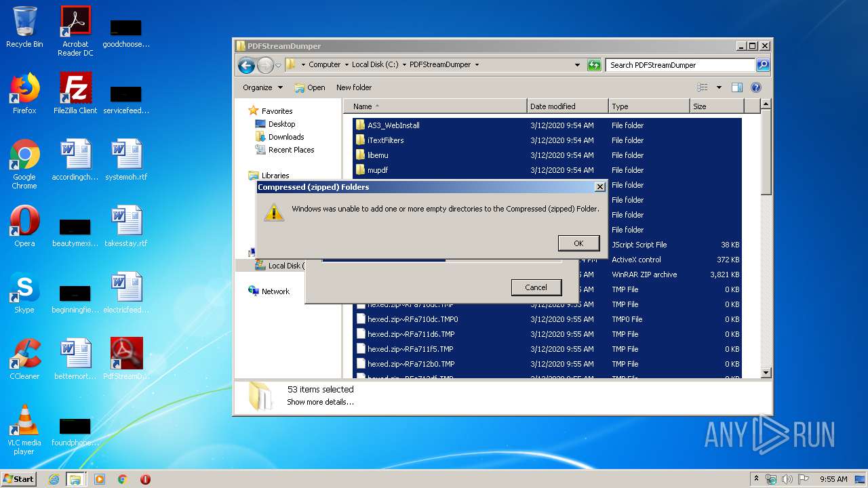
Task: Create a New folder
Action: click(x=354, y=87)
